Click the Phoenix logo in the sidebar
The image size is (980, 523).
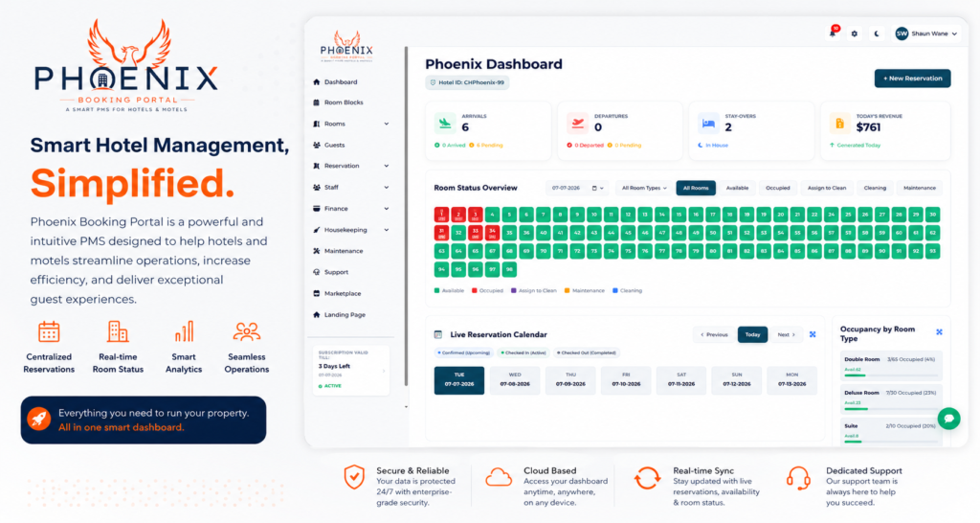point(346,46)
